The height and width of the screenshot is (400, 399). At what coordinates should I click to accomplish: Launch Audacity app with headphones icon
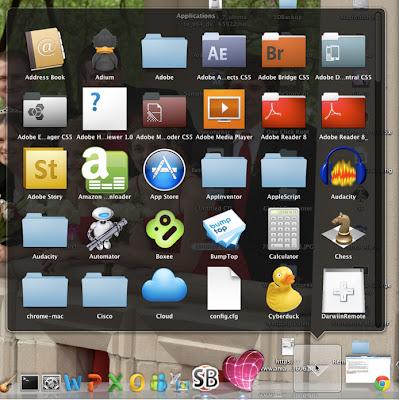[x=343, y=168]
